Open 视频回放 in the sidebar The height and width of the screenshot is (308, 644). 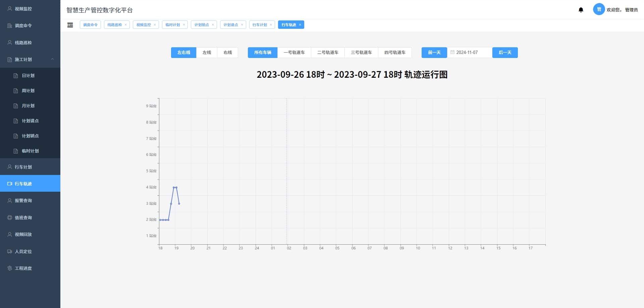30,234
